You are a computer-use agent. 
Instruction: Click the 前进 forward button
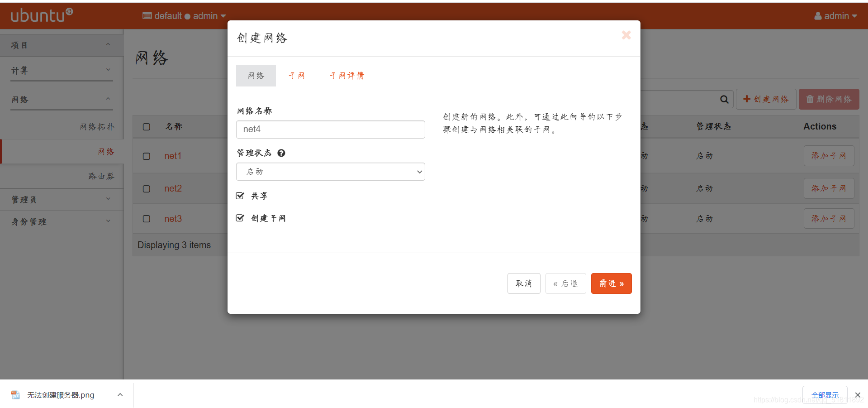(x=611, y=283)
